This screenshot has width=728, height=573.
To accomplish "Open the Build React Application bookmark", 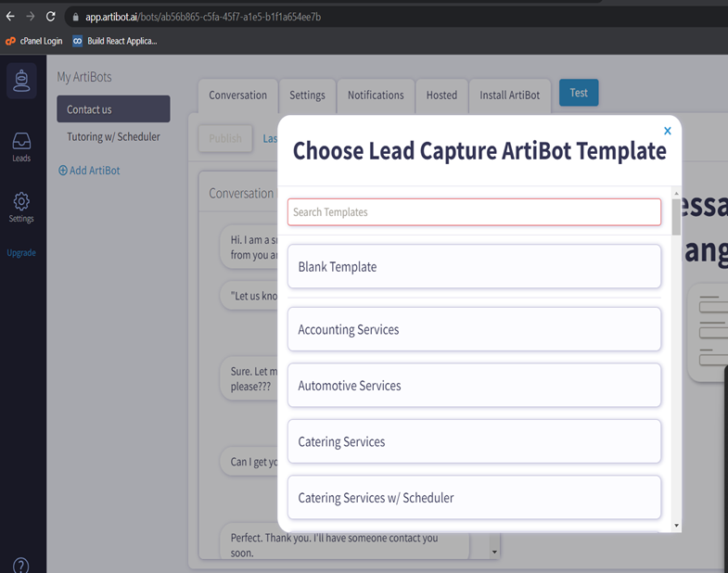I will (115, 41).
